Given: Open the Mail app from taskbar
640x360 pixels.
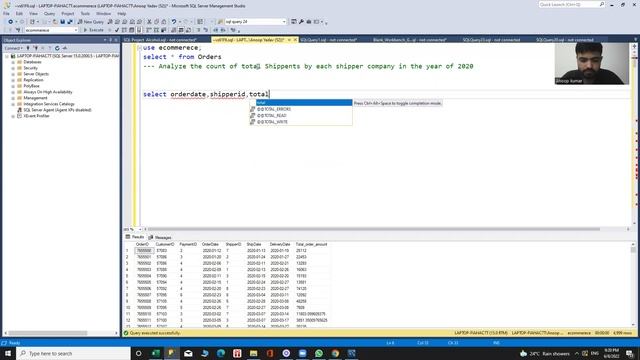Looking at the screenshot, I should click(x=188, y=353).
